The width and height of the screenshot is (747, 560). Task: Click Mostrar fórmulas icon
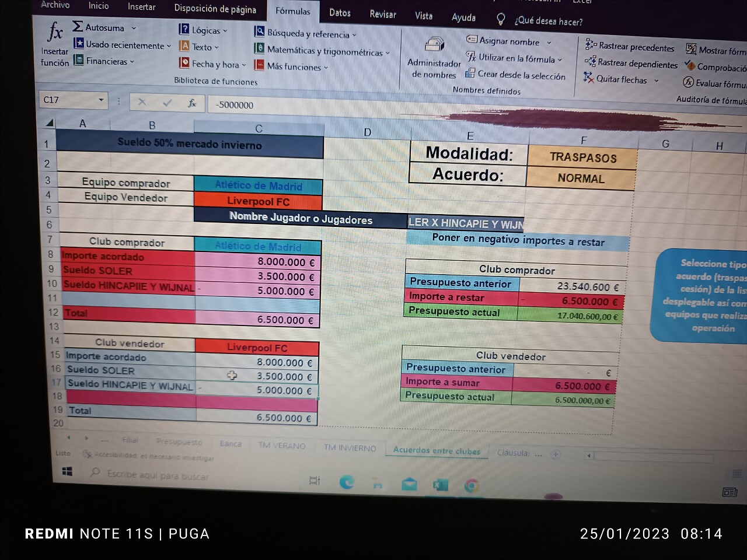point(691,49)
